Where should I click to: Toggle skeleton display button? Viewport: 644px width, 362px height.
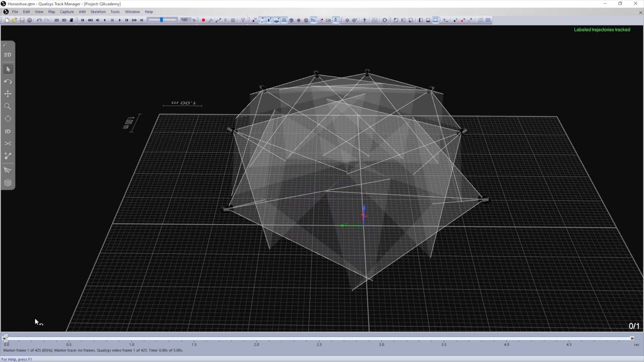[x=336, y=20]
